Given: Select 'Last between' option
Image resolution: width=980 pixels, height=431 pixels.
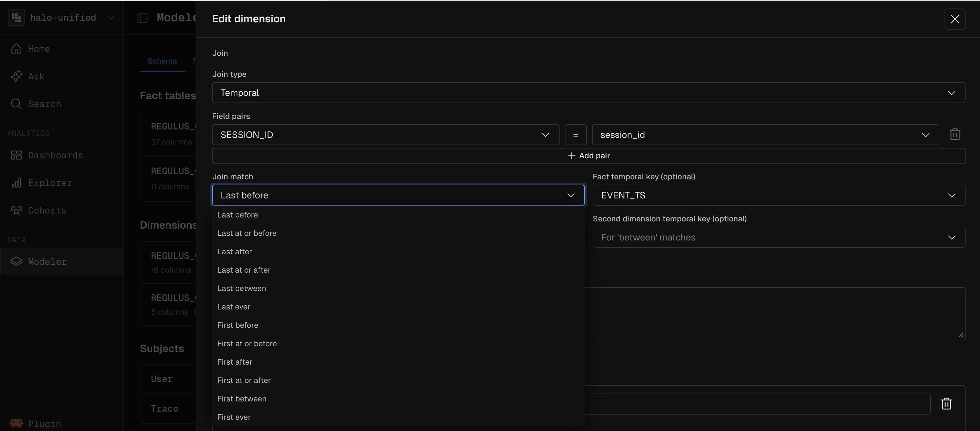Looking at the screenshot, I should click(398, 288).
